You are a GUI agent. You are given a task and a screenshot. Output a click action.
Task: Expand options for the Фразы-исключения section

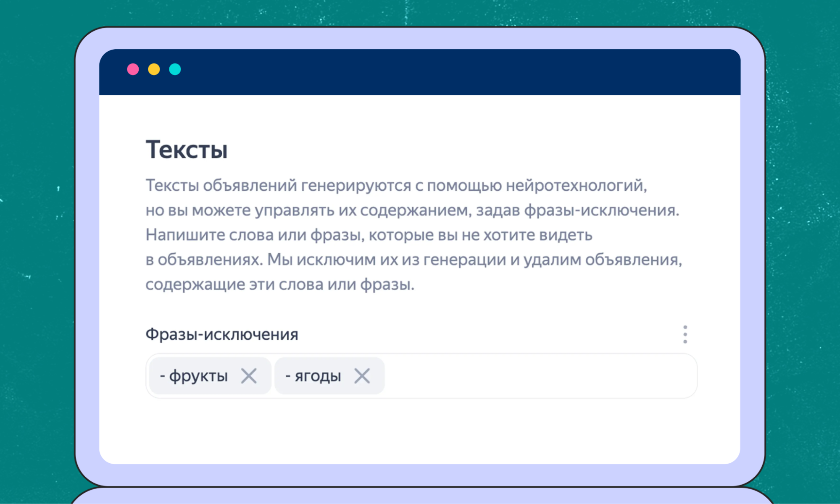click(685, 334)
